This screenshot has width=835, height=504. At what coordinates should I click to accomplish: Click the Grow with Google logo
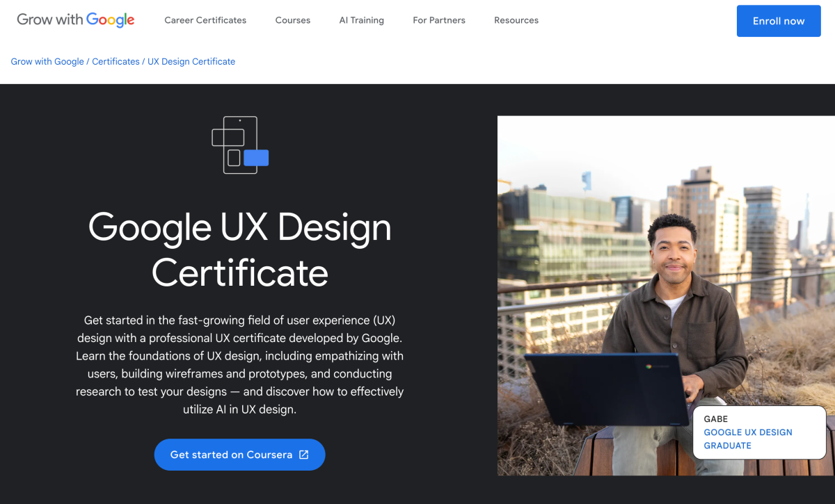(76, 20)
